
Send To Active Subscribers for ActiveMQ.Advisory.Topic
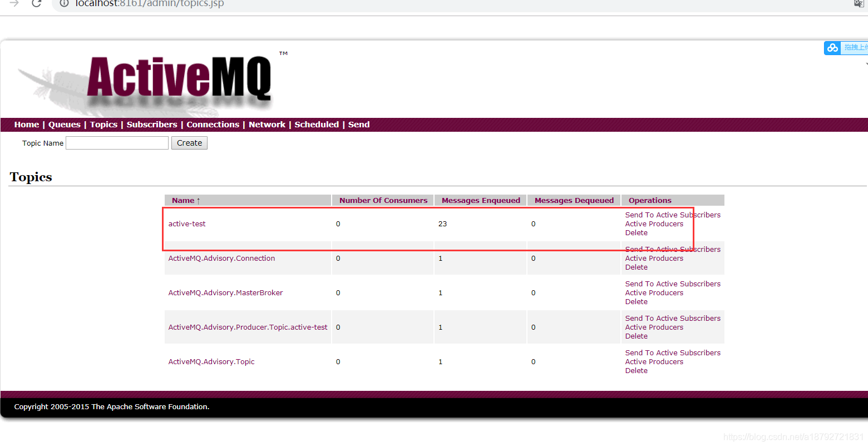pos(673,352)
